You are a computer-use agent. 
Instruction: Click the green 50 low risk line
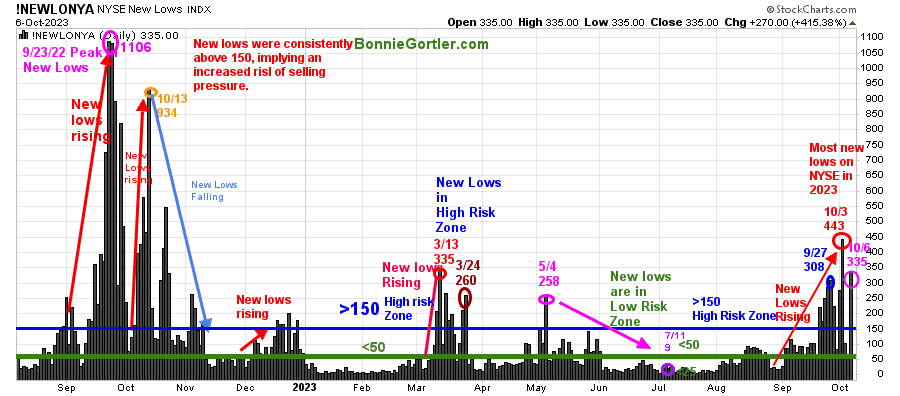[436, 357]
